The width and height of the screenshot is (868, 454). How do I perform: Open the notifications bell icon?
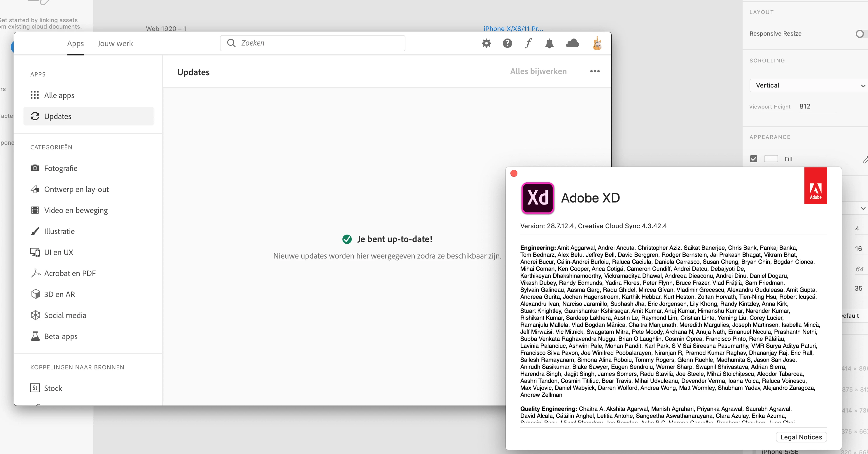coord(549,43)
